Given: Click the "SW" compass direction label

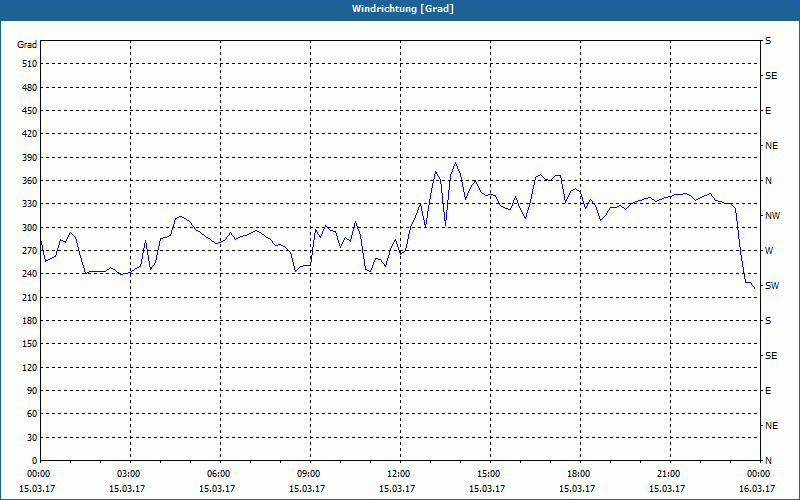Looking at the screenshot, I should pos(772,286).
